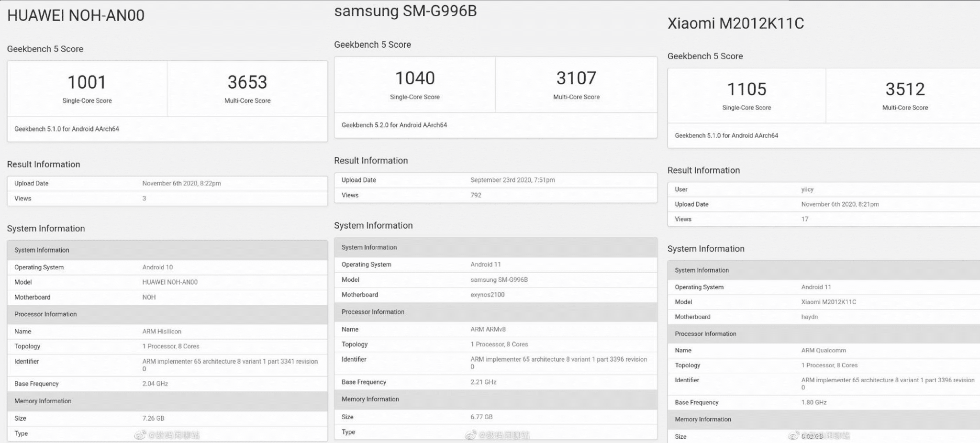Click the Samsung Single-Core Score 1040
The image size is (980, 443).
(x=414, y=78)
